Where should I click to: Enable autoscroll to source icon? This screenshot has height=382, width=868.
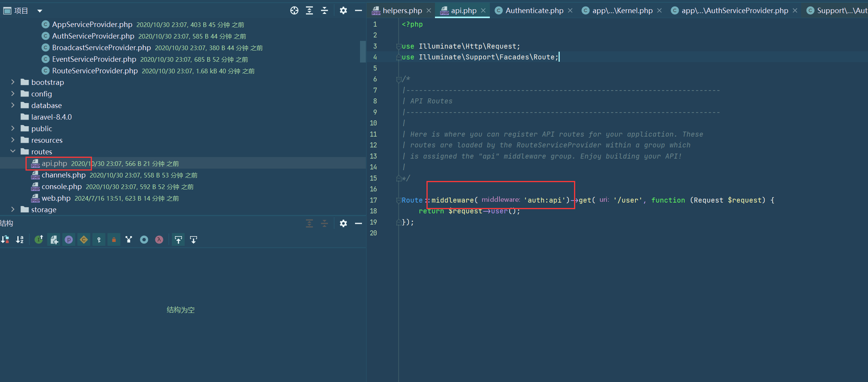[x=178, y=240]
